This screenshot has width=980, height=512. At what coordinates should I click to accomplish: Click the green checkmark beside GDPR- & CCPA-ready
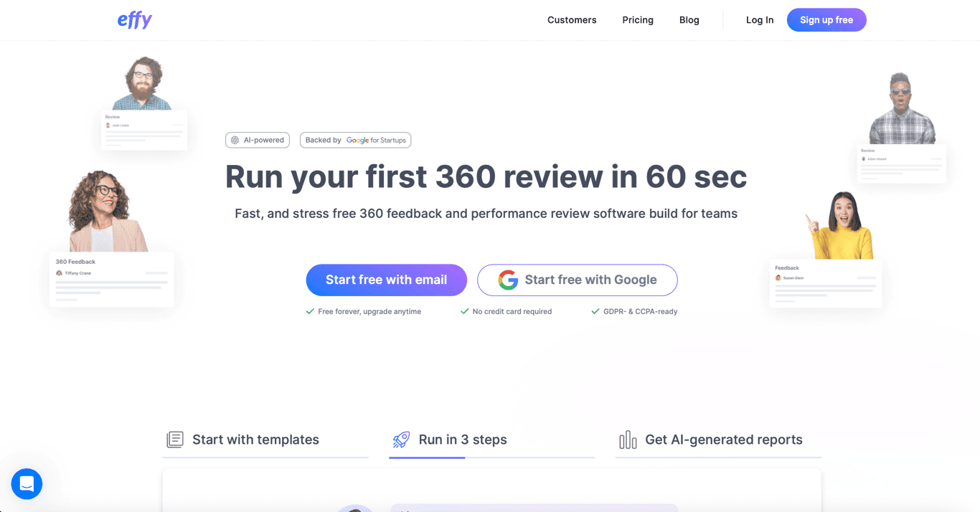(595, 311)
